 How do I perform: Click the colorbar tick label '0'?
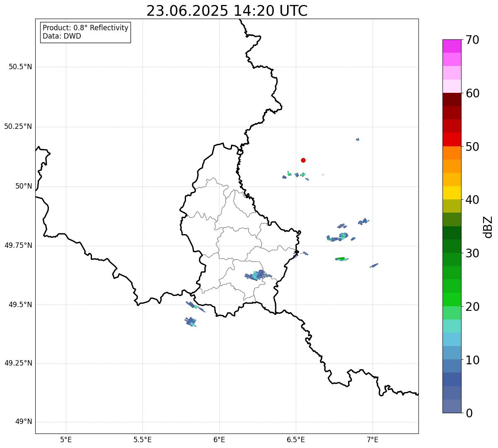coord(469,413)
